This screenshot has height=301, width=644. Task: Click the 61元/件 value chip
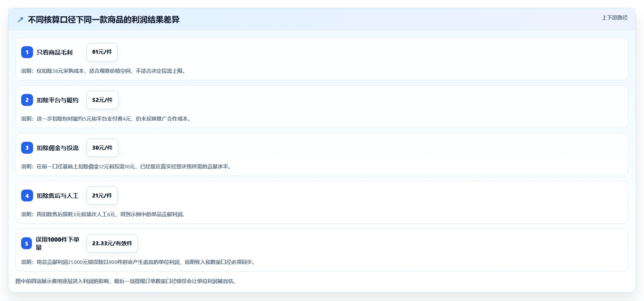coord(102,52)
